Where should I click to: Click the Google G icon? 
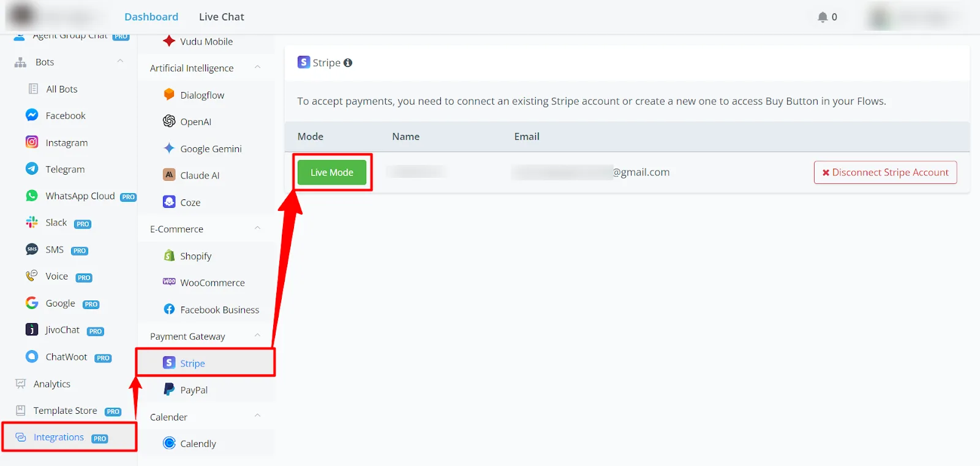click(32, 303)
